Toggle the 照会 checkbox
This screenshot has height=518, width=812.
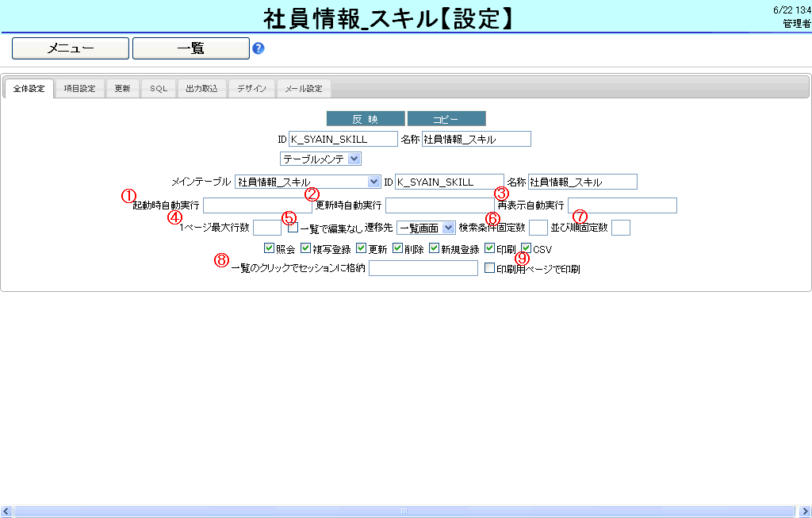tap(269, 248)
